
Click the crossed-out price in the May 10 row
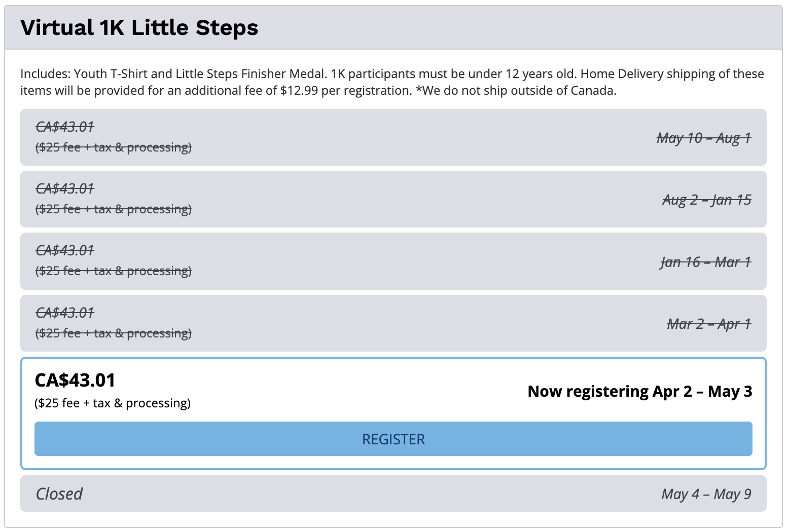(65, 127)
